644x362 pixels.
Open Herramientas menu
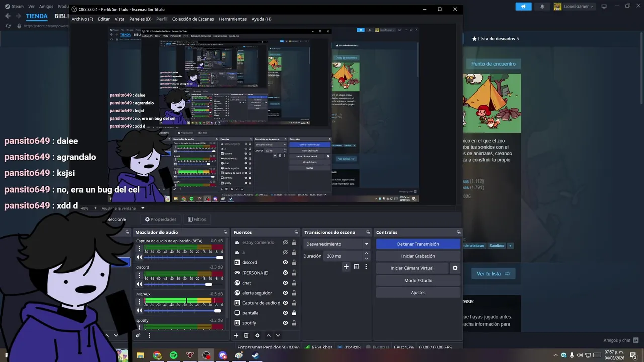pos(232,19)
